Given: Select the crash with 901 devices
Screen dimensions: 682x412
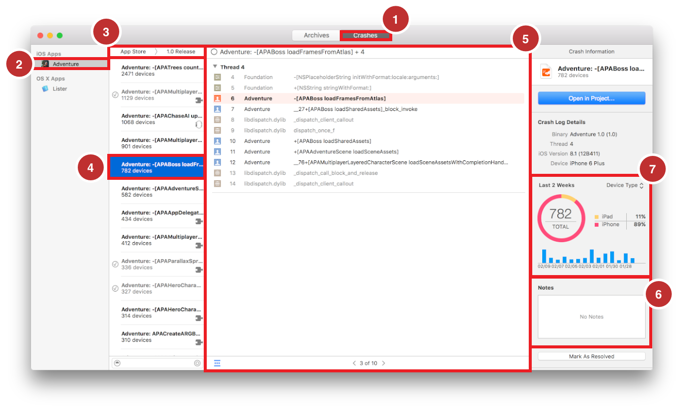Looking at the screenshot, I should pyautogui.click(x=157, y=143).
